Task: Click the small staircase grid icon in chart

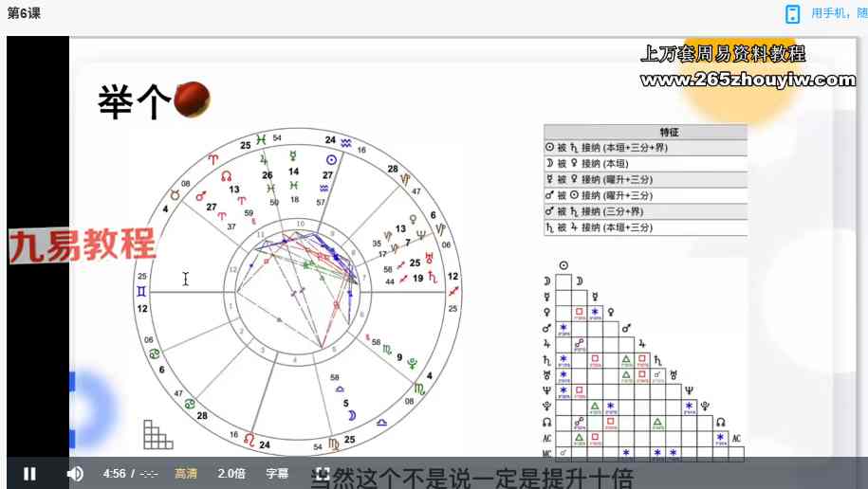Action: [x=157, y=434]
